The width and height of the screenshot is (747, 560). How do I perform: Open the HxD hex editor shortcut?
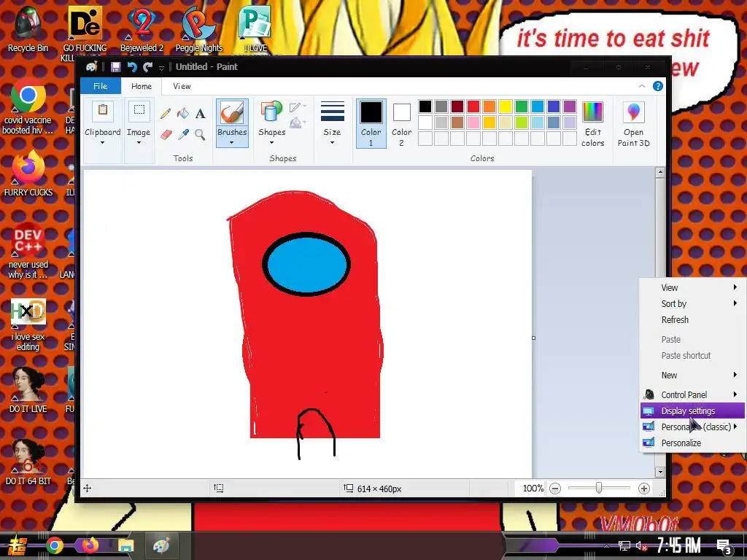28,324
